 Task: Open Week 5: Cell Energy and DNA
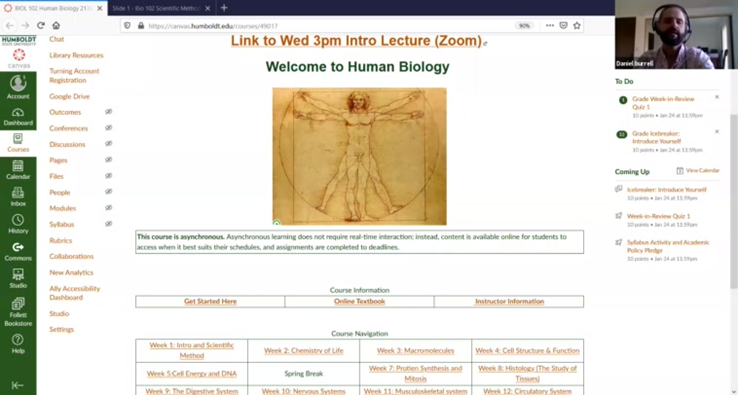pyautogui.click(x=192, y=374)
